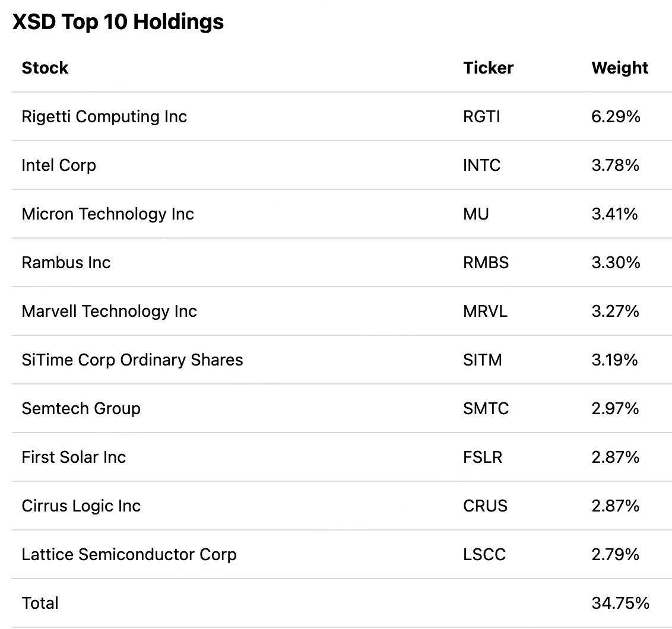Click the Ticker column header

488,68
